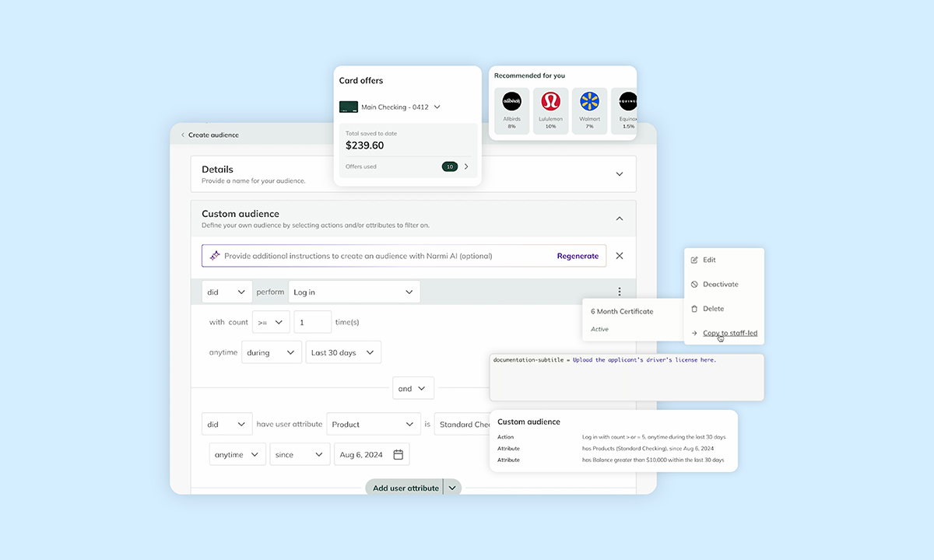Viewport: 934px width, 560px height.
Task: Collapse the Custom audience section
Action: (620, 219)
